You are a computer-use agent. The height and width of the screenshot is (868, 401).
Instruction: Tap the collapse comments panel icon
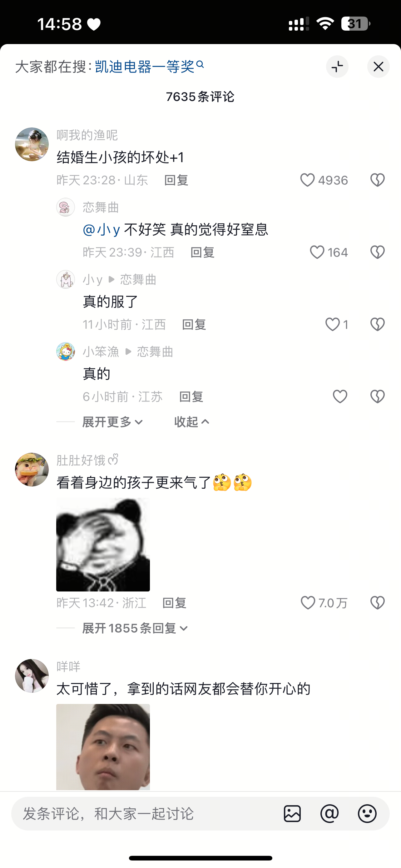337,67
